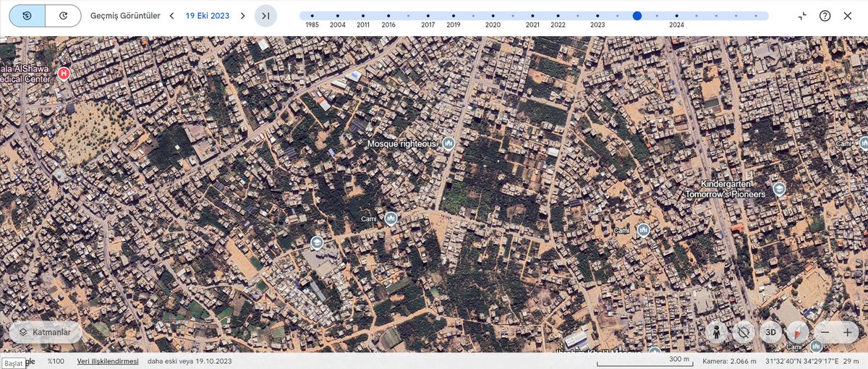Click the Kamera: 2.066 m readout

729,361
